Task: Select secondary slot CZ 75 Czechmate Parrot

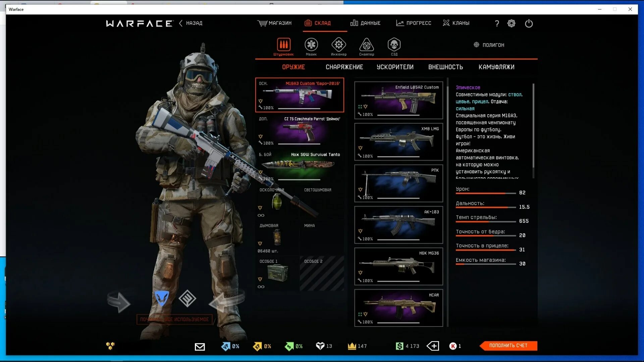Action: pos(300,131)
